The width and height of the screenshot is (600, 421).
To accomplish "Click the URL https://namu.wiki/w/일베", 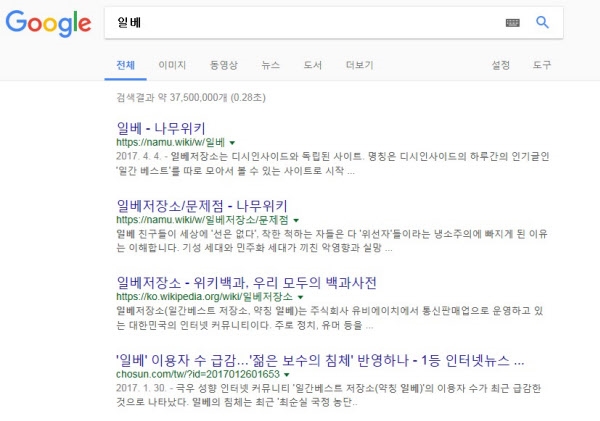I will click(171, 142).
